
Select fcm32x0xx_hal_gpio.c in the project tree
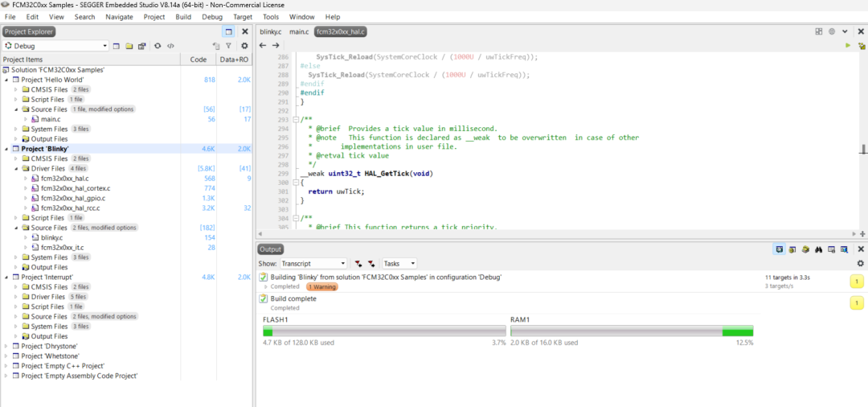[x=73, y=198]
